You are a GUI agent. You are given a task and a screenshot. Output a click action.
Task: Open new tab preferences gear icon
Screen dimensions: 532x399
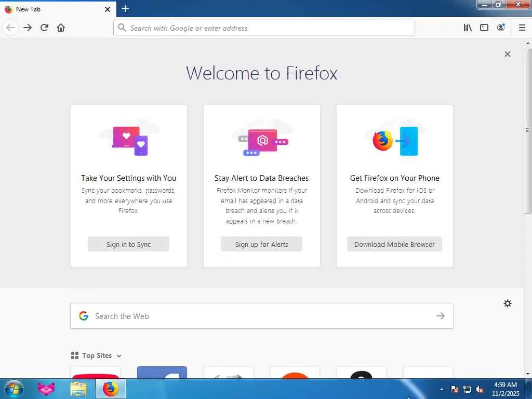click(x=507, y=303)
